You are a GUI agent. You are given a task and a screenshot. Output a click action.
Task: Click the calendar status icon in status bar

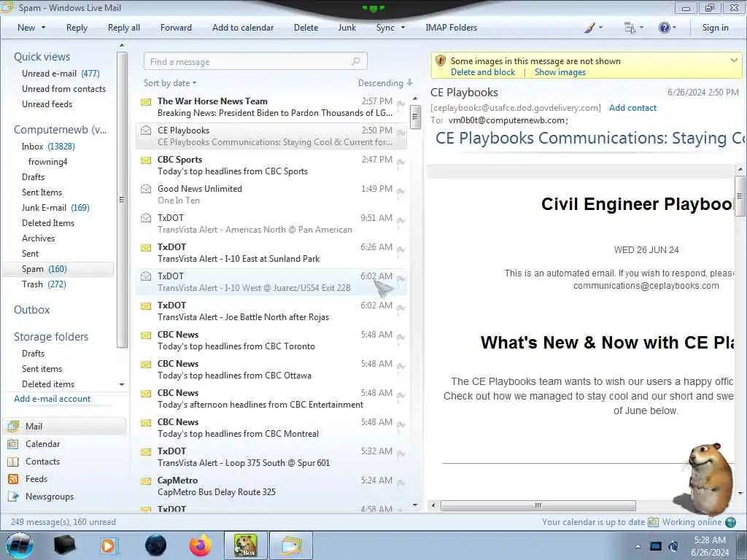[653, 522]
